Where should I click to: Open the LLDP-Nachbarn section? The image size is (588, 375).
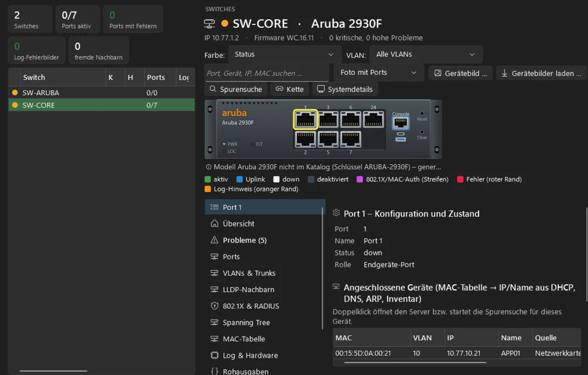(264, 289)
